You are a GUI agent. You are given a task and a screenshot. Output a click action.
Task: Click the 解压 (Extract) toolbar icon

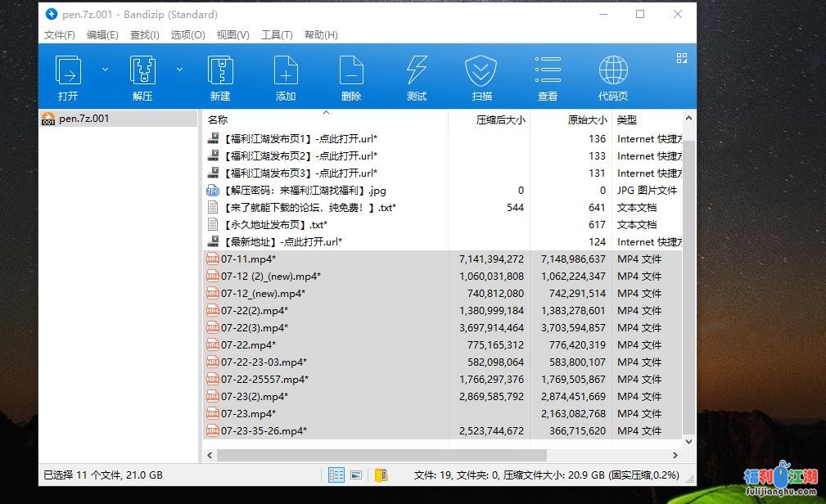pos(142,72)
